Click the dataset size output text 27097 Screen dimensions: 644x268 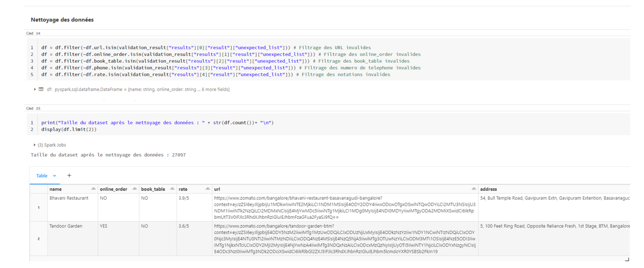coord(108,155)
